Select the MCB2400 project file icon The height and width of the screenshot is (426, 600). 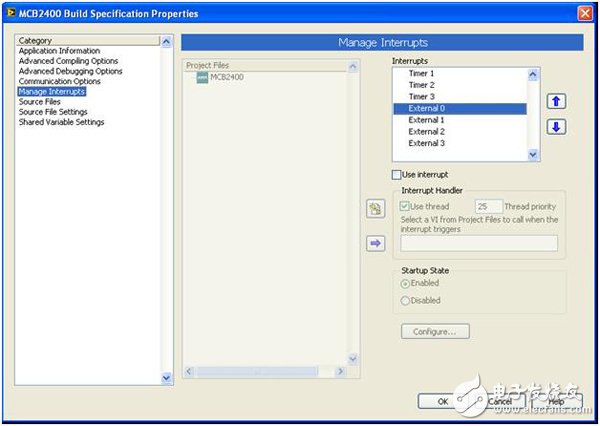202,77
